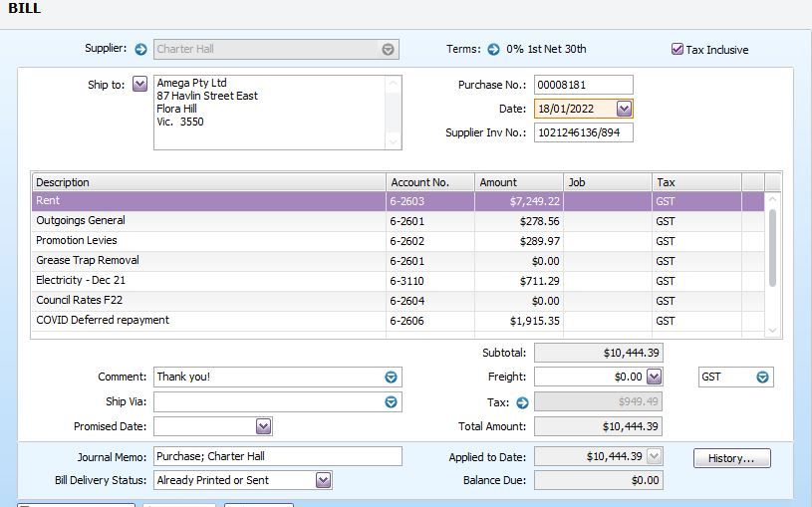Click the Purchase No. input field
The height and width of the screenshot is (507, 812).
[583, 85]
